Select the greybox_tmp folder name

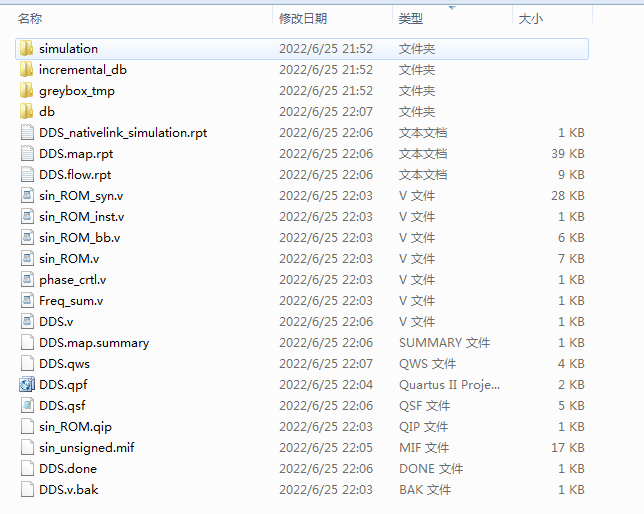click(x=77, y=91)
